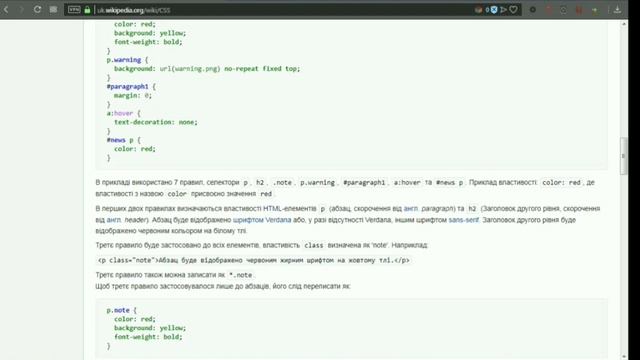This screenshot has height=360, width=640.
Task: Click inline 'class' code word
Action: 313,245
